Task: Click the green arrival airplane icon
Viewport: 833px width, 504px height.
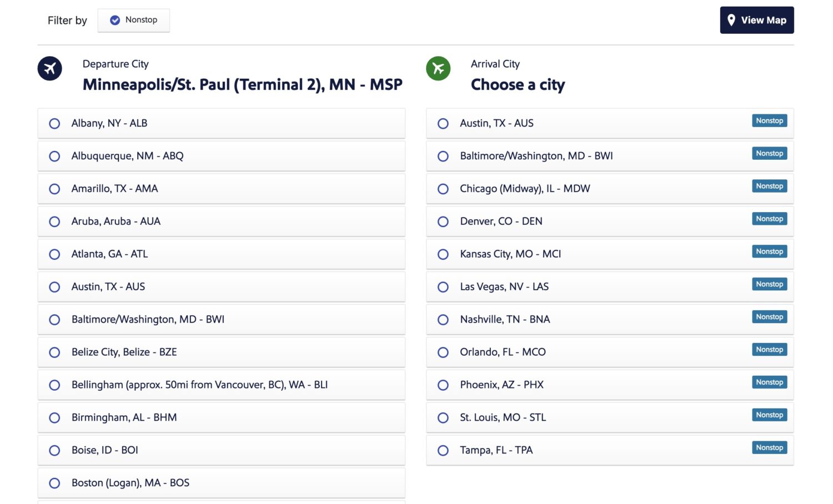Action: point(438,68)
